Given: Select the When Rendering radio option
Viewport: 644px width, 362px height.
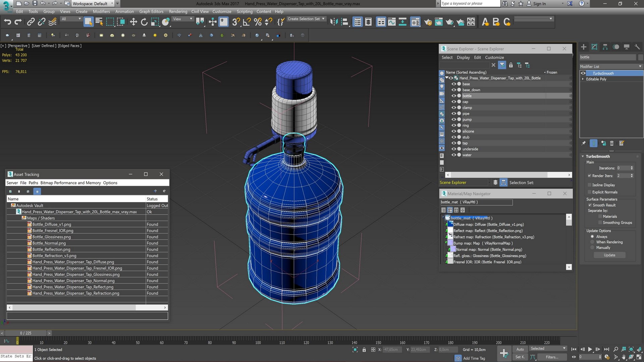Looking at the screenshot, I should [x=592, y=242].
